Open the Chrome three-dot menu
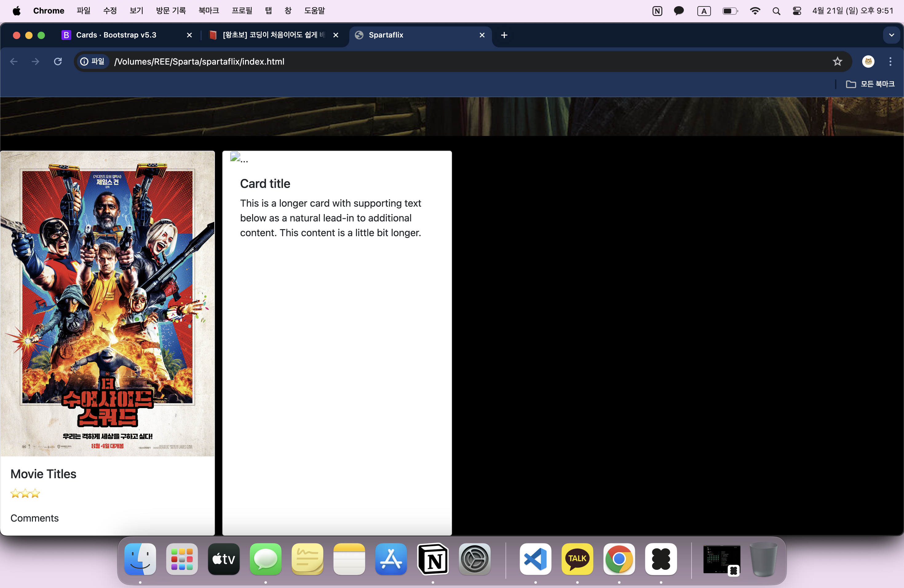 click(890, 62)
